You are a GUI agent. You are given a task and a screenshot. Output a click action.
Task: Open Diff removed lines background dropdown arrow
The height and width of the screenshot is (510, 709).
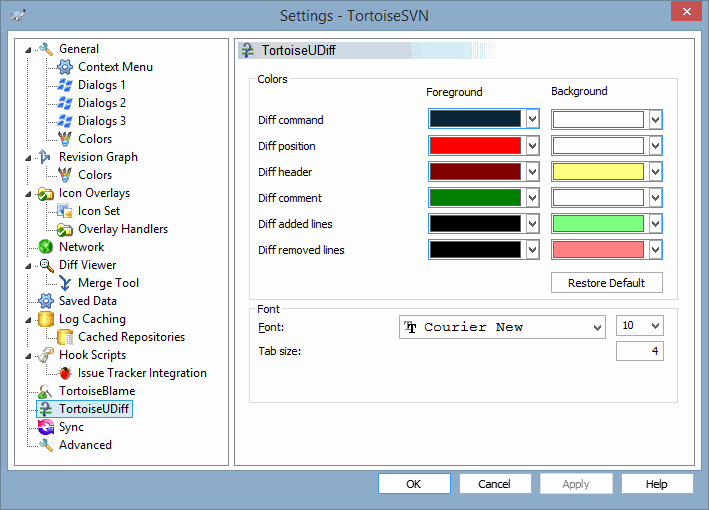(655, 250)
